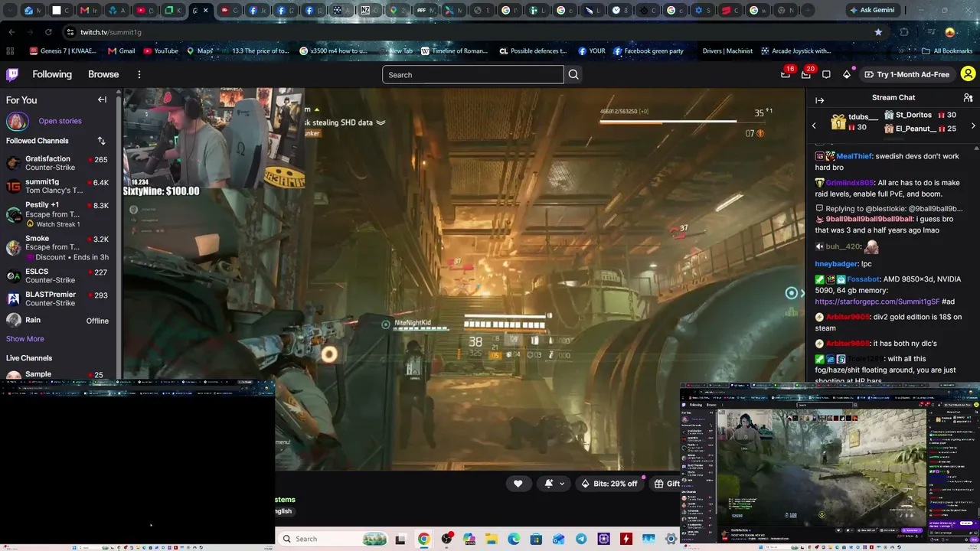Launch Microsoft Edge from the taskbar
Viewport: 980px width, 551px height.
click(x=514, y=540)
